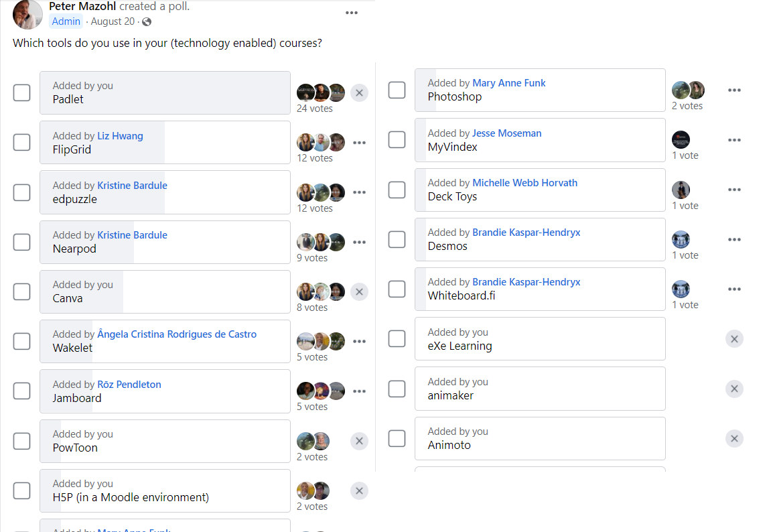Tick the H5P Moodle environment checkbox

(21, 491)
